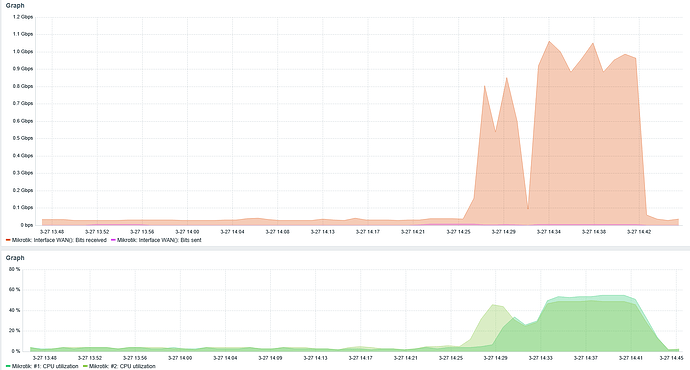Click 3-27 14:29 under the CPU chart
The image size is (690, 370).
point(495,358)
